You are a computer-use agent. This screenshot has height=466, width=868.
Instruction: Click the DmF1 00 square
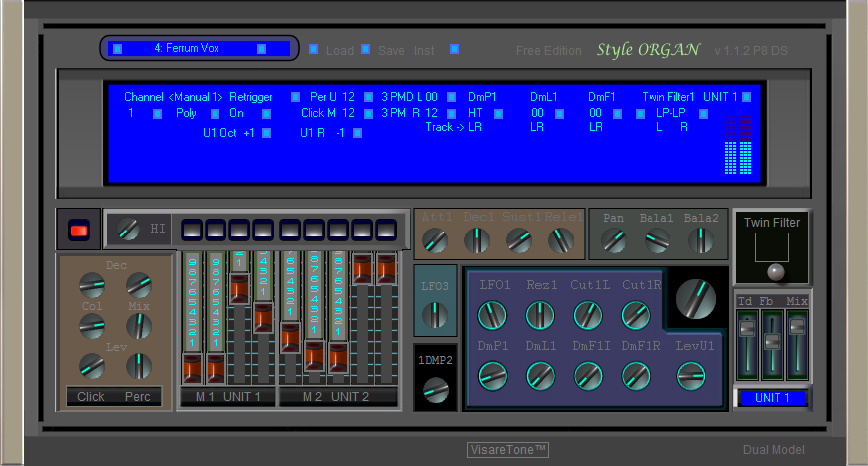click(618, 114)
